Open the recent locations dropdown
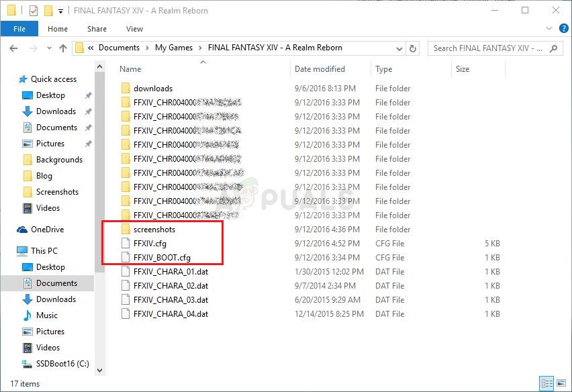This screenshot has width=572, height=392. click(x=49, y=48)
